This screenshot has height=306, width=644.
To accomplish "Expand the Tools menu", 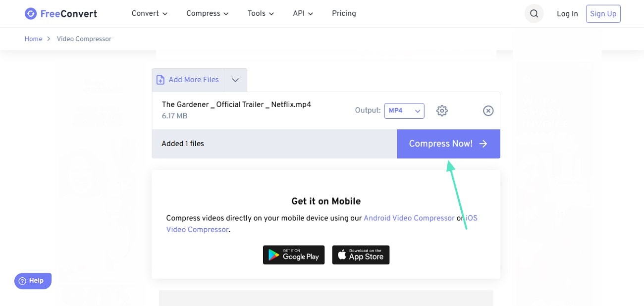I will pyautogui.click(x=261, y=13).
